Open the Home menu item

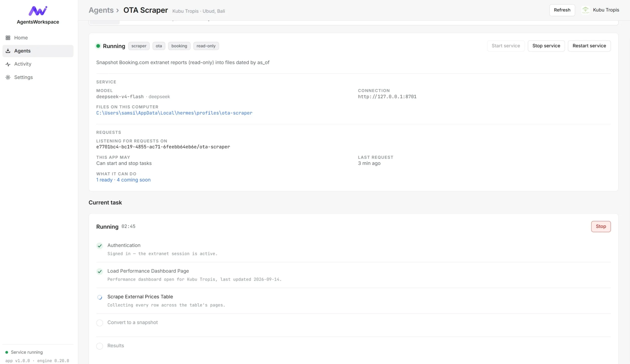[38, 38]
